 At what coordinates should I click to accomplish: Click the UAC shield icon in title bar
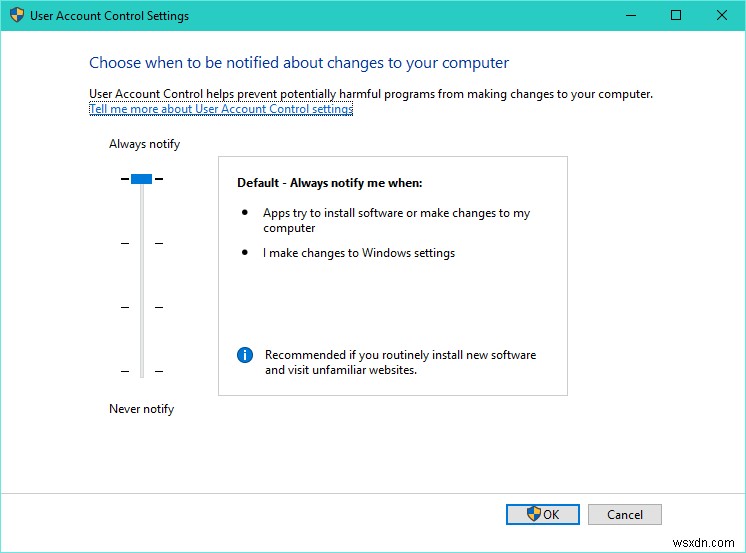17,15
